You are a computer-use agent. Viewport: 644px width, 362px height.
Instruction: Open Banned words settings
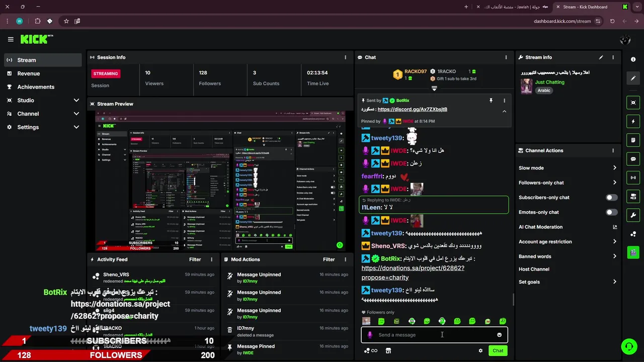pyautogui.click(x=568, y=256)
